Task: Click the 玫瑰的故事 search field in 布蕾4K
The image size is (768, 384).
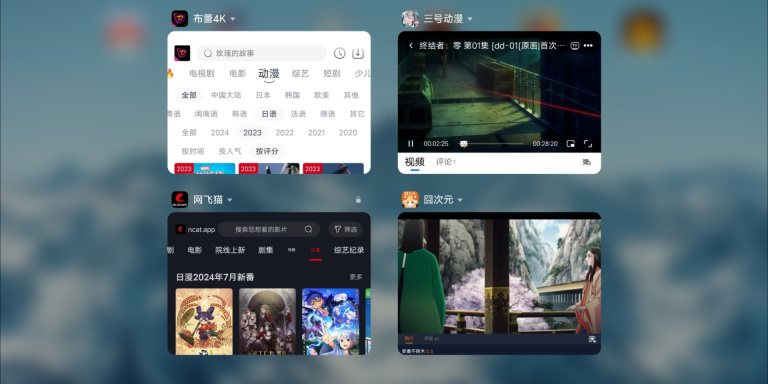Action: [x=262, y=53]
